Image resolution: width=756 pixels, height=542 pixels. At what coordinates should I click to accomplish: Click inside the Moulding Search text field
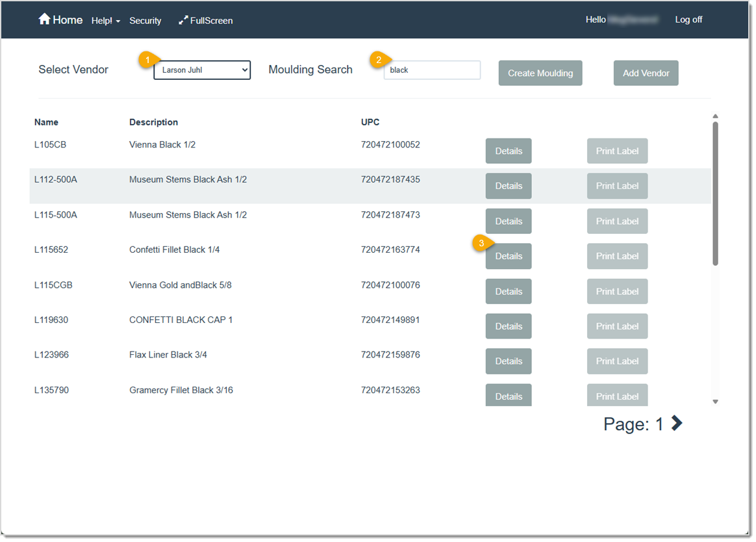coord(431,70)
